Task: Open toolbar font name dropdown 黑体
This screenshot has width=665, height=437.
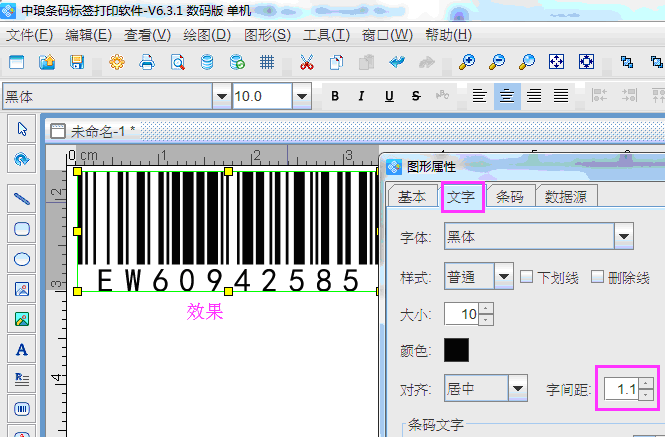Action: pyautogui.click(x=221, y=96)
